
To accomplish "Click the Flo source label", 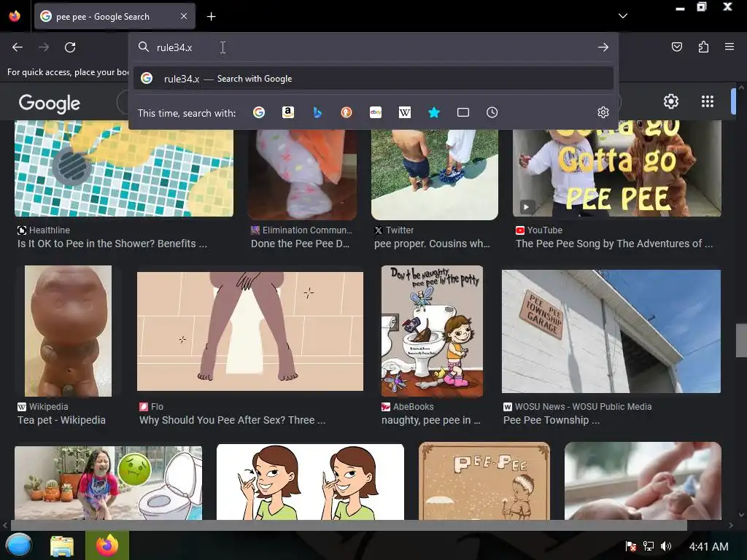I will coord(152,407).
